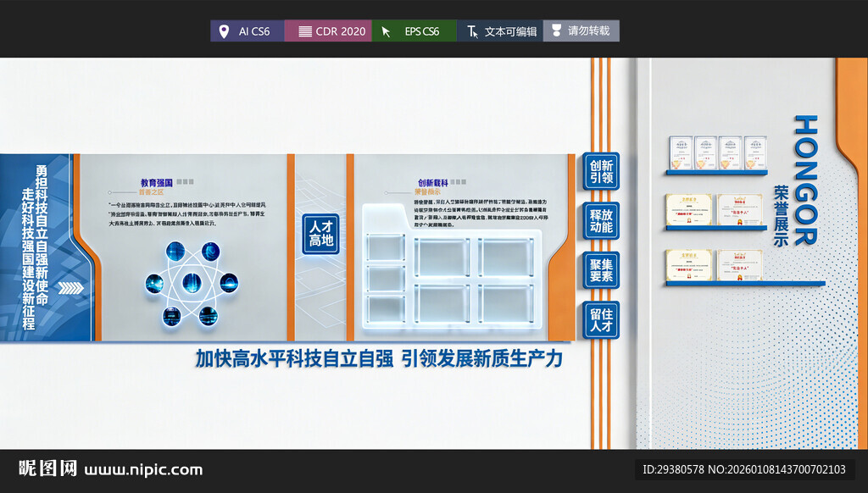Select the 文本可编辑 label
The image size is (868, 493).
pyautogui.click(x=510, y=31)
